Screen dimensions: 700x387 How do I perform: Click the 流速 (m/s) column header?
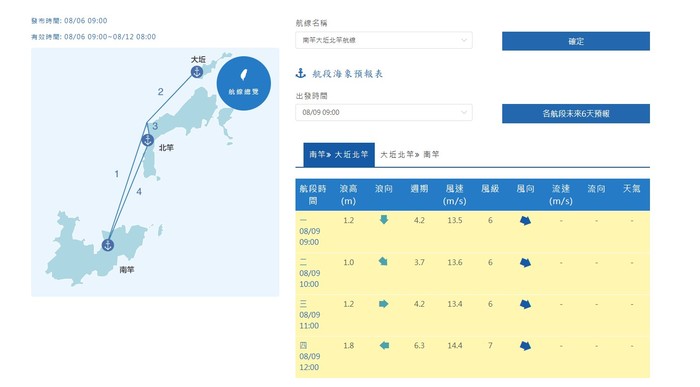561,195
